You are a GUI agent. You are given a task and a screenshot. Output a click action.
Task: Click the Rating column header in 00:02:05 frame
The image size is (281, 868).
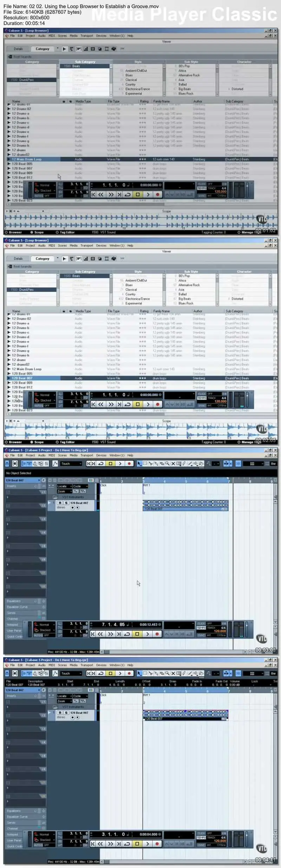tap(144, 311)
